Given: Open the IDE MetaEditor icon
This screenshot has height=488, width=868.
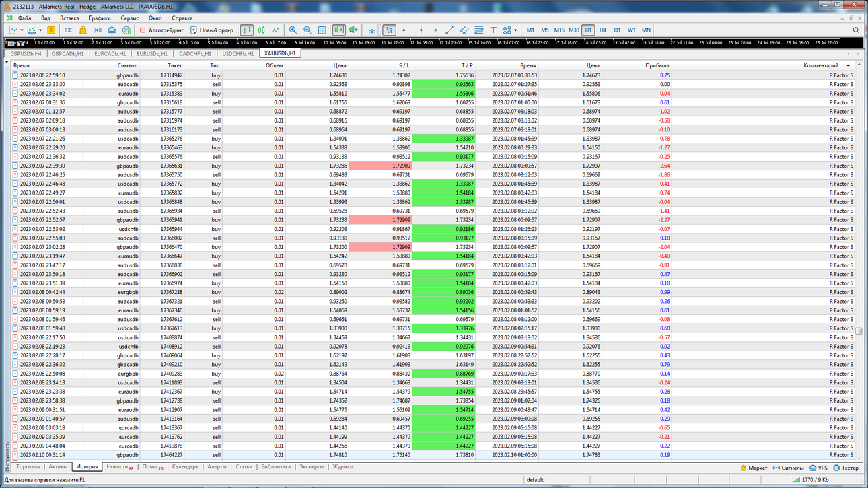Looking at the screenshot, I should [x=69, y=30].
